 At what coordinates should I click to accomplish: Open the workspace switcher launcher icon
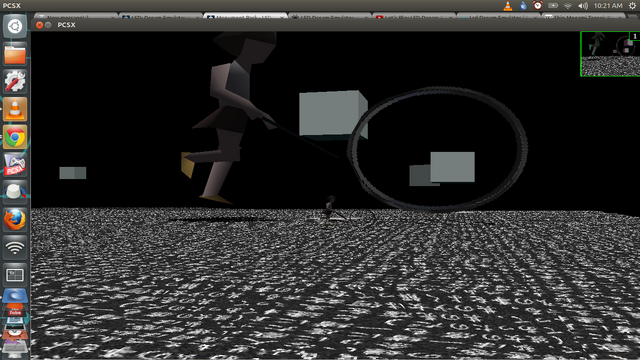click(x=15, y=275)
